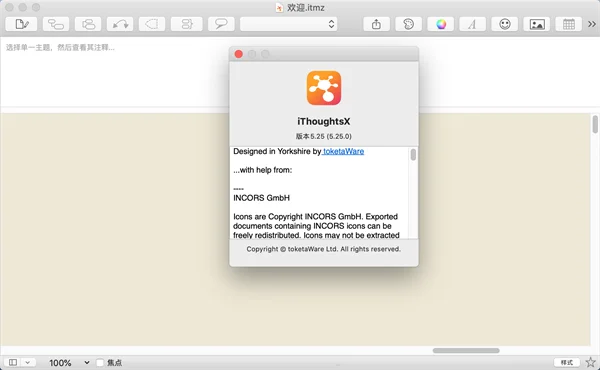Viewport: 600px width, 370px height.
Task: Open the font toolbar icon
Action: pos(473,24)
